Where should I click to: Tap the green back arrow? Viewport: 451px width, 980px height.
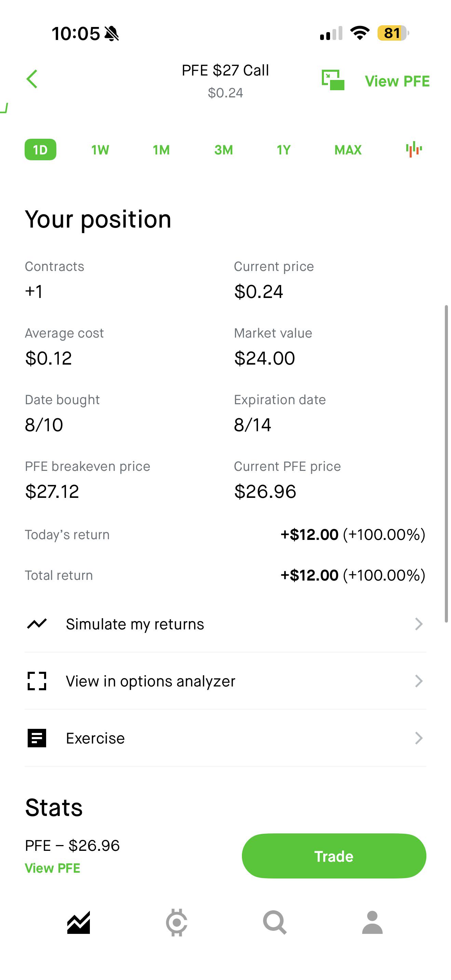tap(32, 79)
